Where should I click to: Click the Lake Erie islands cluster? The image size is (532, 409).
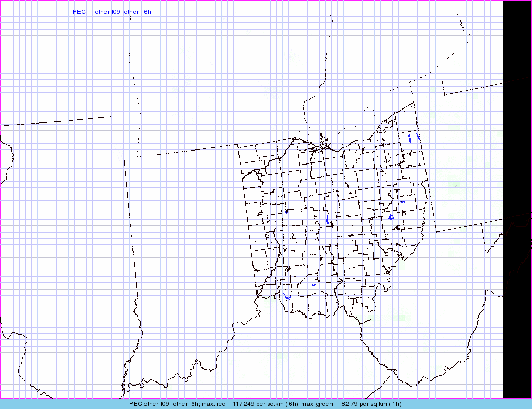coord(325,139)
